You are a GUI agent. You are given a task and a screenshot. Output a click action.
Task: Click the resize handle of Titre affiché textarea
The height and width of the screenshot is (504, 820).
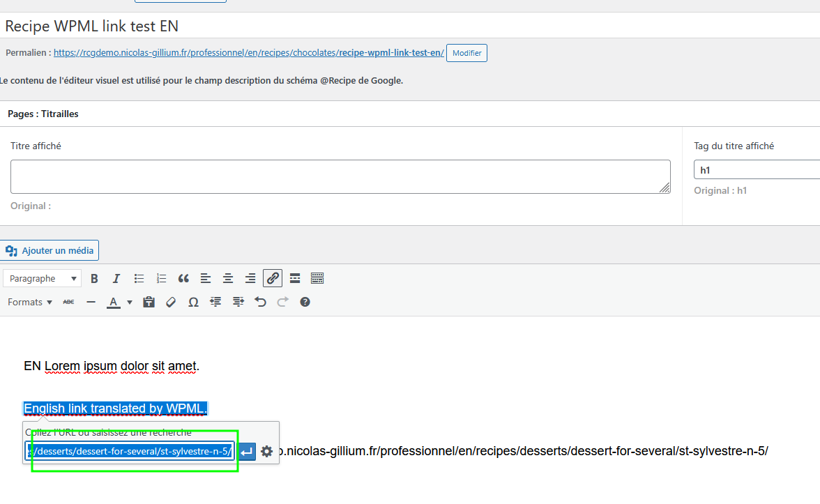[x=665, y=188]
